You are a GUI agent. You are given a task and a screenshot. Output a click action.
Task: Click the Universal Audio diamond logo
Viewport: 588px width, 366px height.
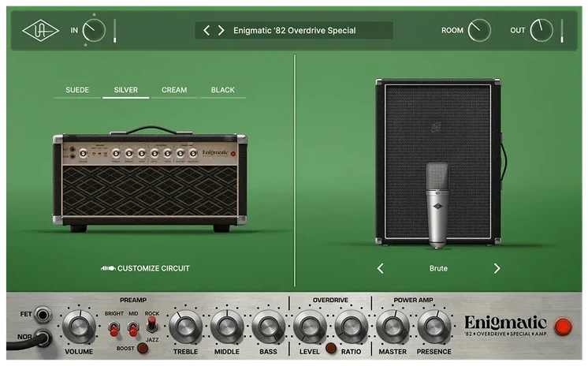40,31
